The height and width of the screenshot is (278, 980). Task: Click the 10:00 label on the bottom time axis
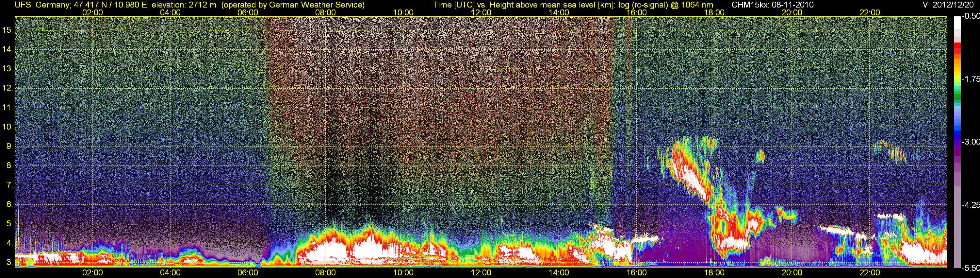[403, 273]
